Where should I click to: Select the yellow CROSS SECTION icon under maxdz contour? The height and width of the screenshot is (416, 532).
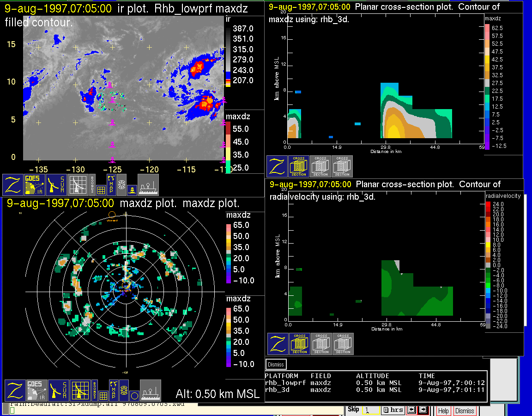[x=299, y=166]
